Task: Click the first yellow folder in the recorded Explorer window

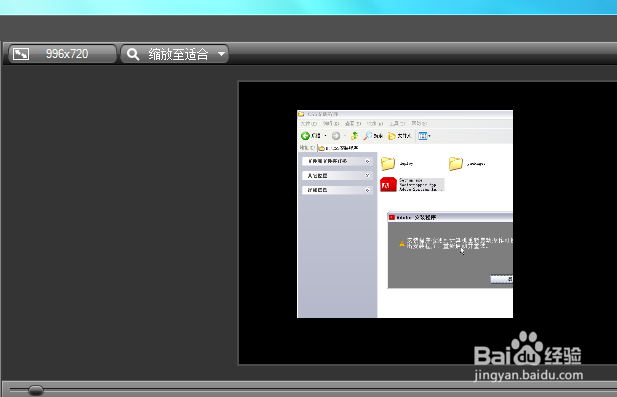Action: [x=388, y=163]
